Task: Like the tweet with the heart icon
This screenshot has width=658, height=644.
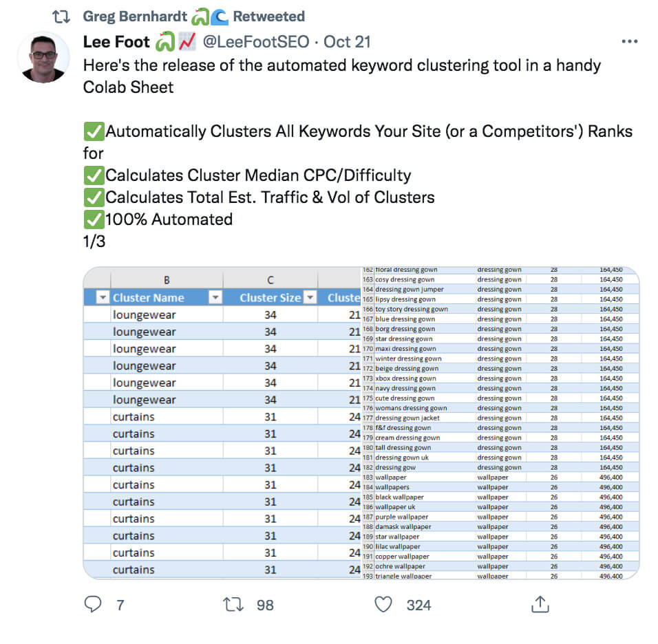Action: pyautogui.click(x=383, y=605)
